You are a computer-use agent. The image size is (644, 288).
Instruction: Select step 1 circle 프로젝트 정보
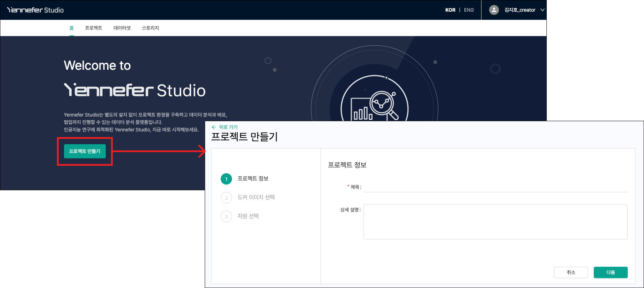[226, 179]
